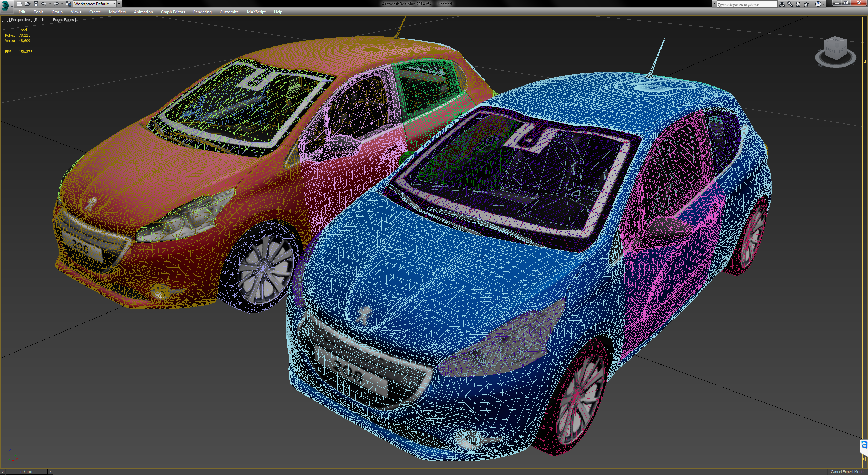The height and width of the screenshot is (475, 868).
Task: Start an InfoCenter search with the binoculars icon
Action: [782, 4]
